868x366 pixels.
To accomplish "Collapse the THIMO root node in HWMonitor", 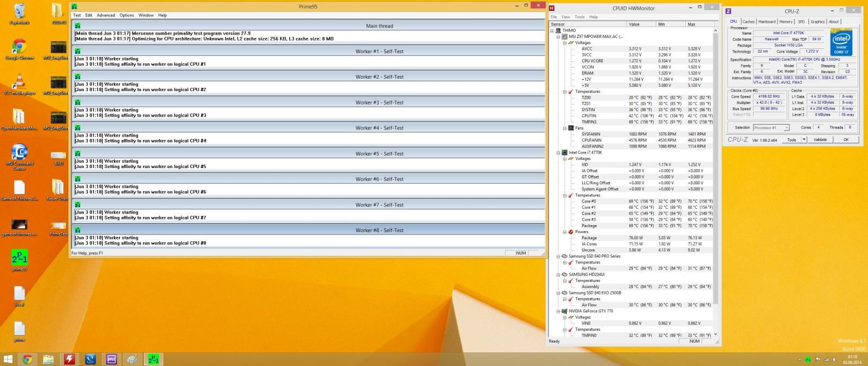I will 552,30.
